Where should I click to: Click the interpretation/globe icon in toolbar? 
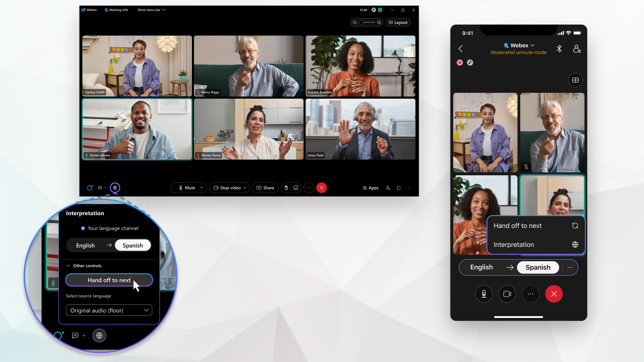click(114, 187)
